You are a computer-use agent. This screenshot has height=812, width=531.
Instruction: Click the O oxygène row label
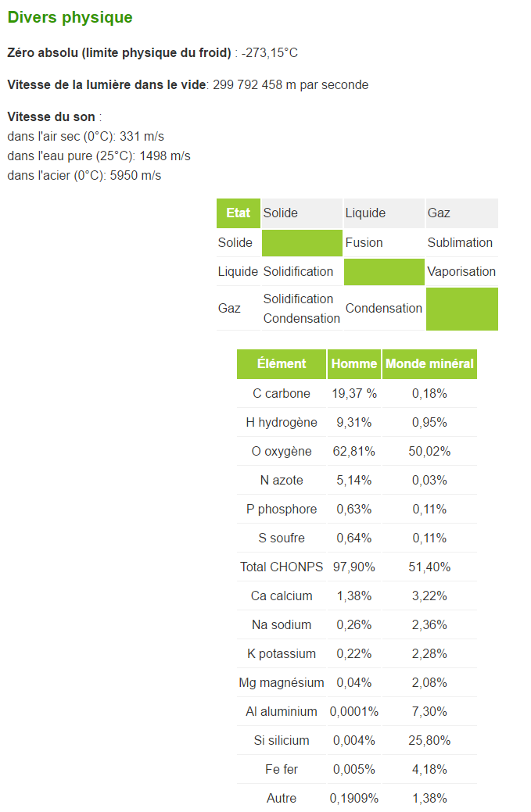click(x=282, y=452)
